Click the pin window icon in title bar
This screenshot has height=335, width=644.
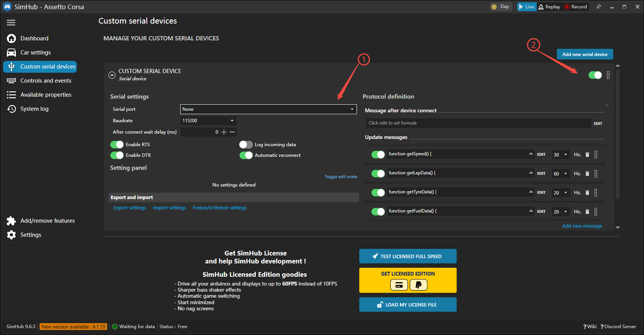click(598, 7)
